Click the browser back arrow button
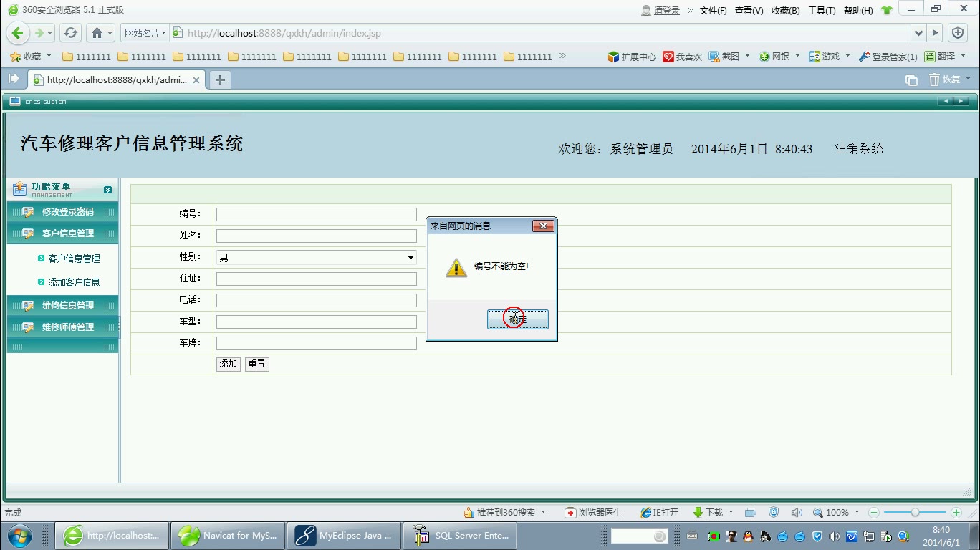 click(18, 33)
